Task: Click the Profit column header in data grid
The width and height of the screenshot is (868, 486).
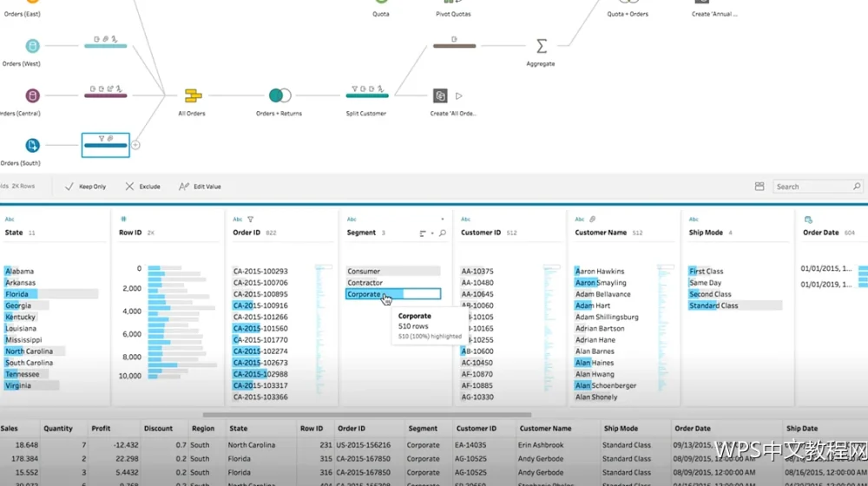Action: [101, 429]
